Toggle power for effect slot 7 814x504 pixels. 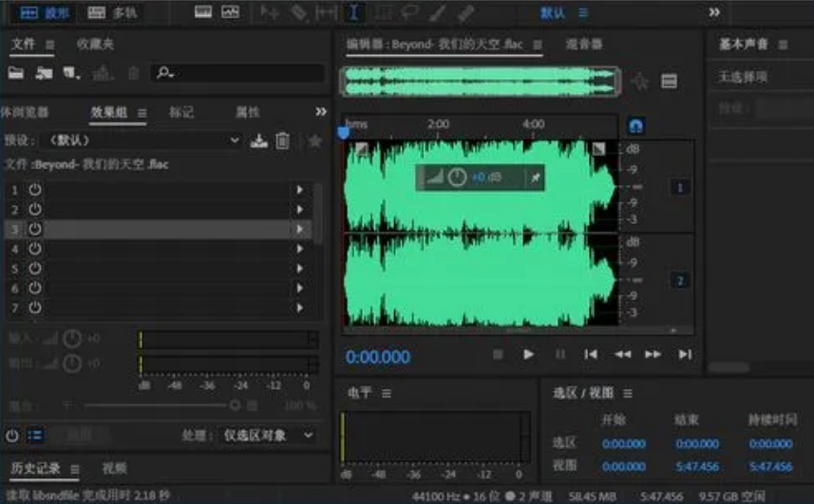(x=35, y=308)
